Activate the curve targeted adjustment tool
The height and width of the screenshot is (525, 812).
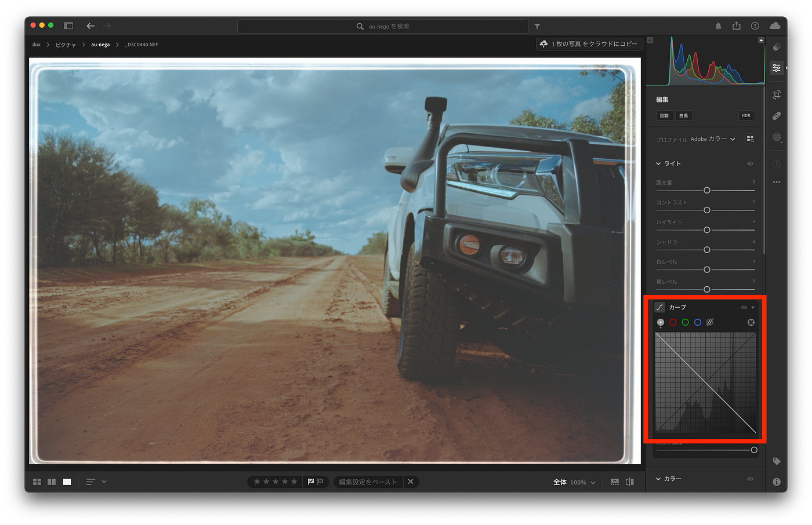point(751,322)
